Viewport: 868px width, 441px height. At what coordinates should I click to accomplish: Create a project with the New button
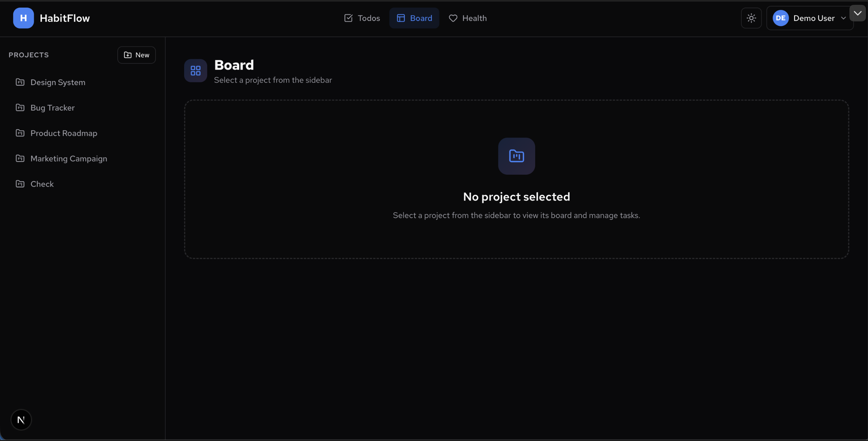pos(136,55)
